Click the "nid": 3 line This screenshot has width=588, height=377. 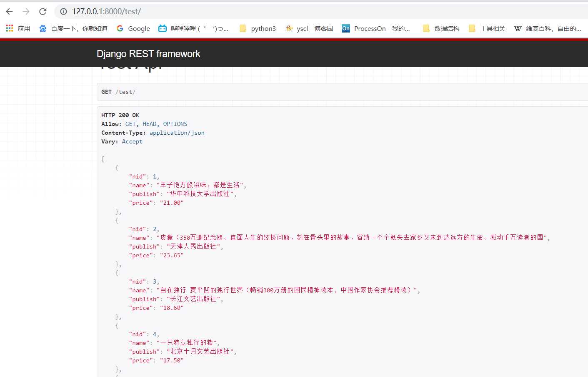coord(144,281)
